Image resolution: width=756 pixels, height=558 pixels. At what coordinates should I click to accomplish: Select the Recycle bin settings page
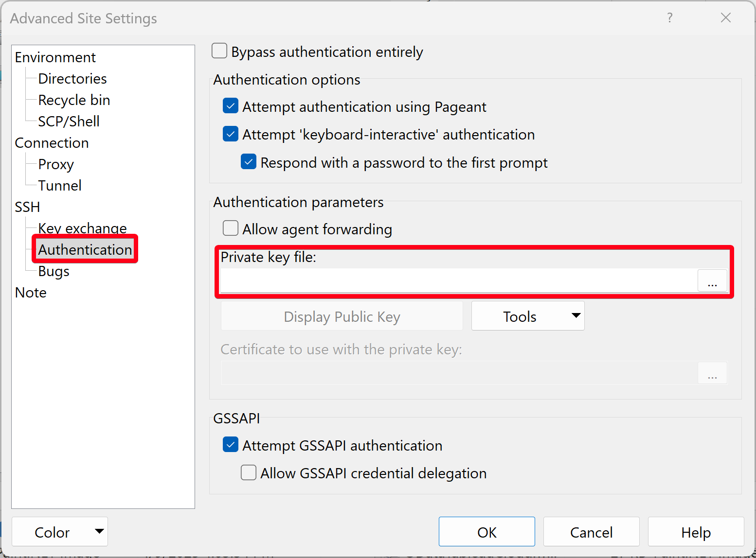pos(74,100)
